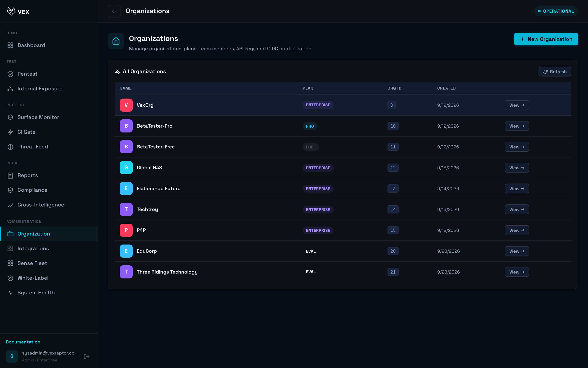The image size is (588, 368).
Task: Click the Compliance shield icon
Action: click(x=10, y=190)
